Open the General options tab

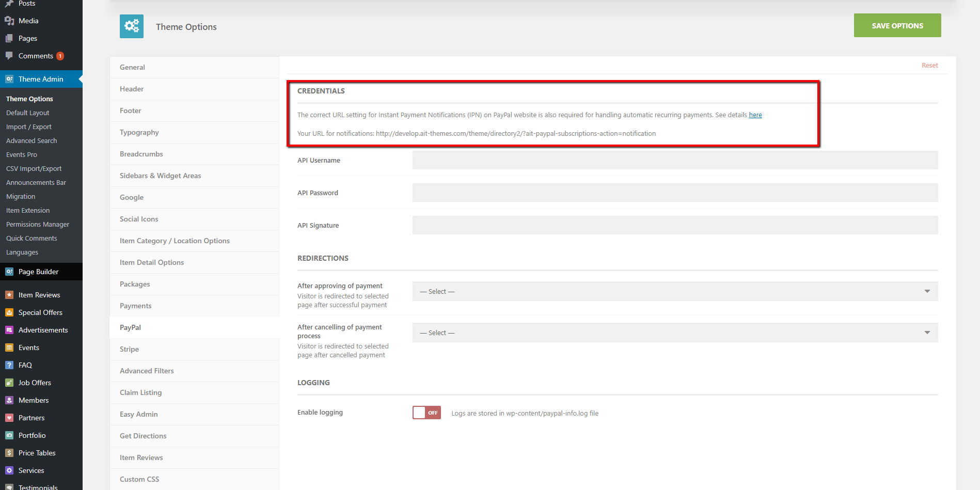194,67
